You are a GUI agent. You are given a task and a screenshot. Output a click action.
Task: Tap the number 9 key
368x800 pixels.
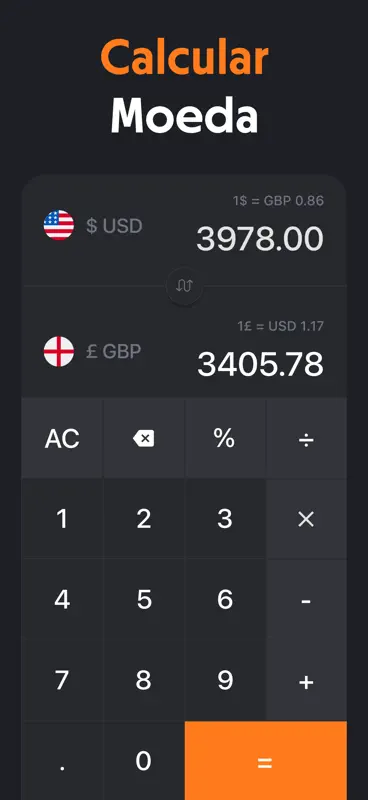tap(225, 681)
